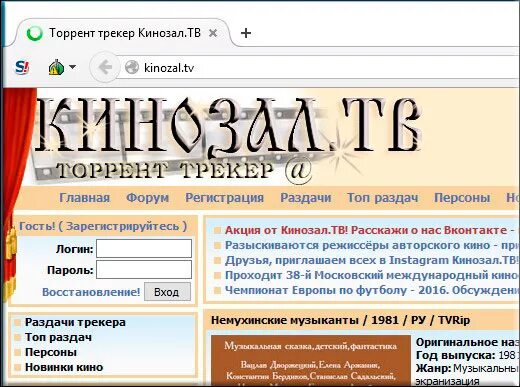The image size is (520, 387).
Task: Focus the Пароль input field
Action: 144,269
